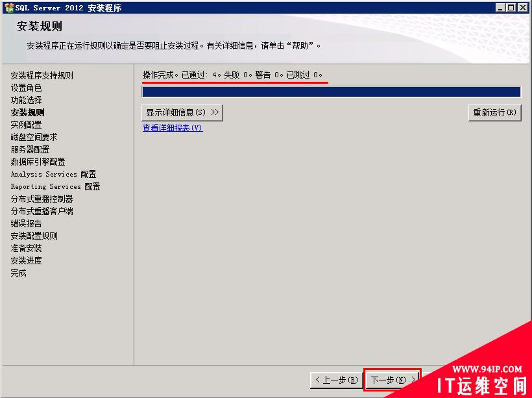Click the 安装程序正在运行规则 description text
Image resolution: width=532 pixels, height=398 pixels.
(174, 45)
